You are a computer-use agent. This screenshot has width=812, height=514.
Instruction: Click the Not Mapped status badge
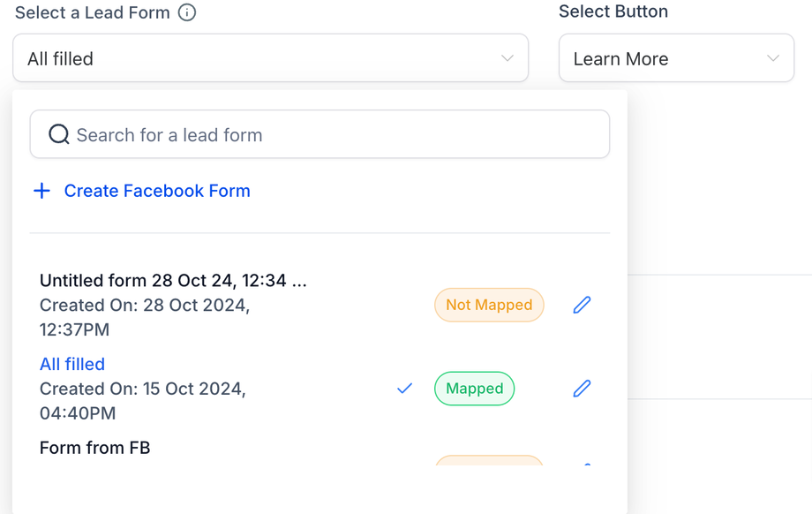[489, 305]
